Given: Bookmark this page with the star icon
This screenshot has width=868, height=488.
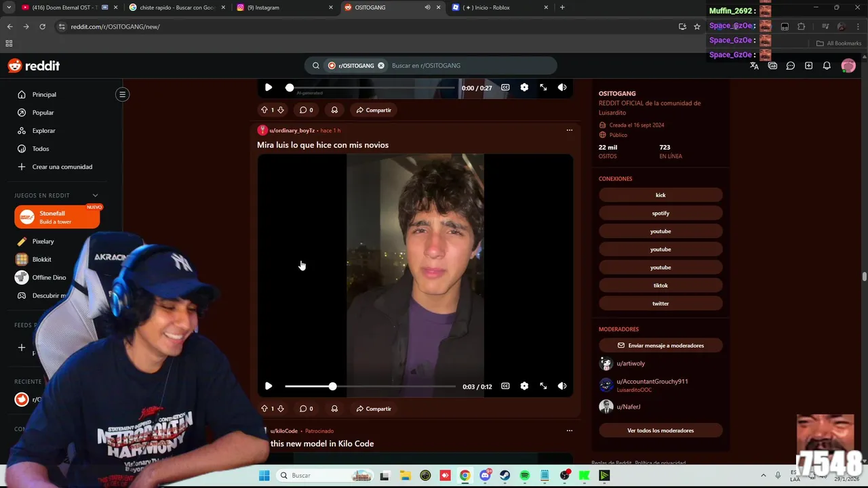Looking at the screenshot, I should click(697, 26).
